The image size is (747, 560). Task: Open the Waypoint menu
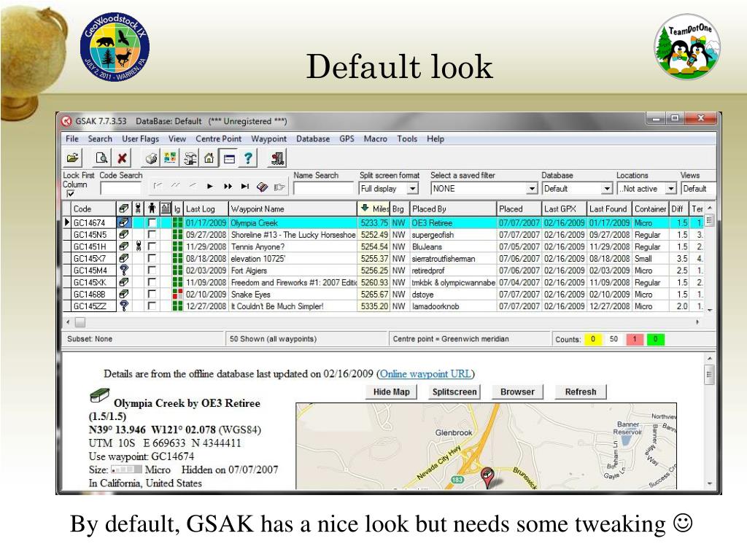pos(268,139)
